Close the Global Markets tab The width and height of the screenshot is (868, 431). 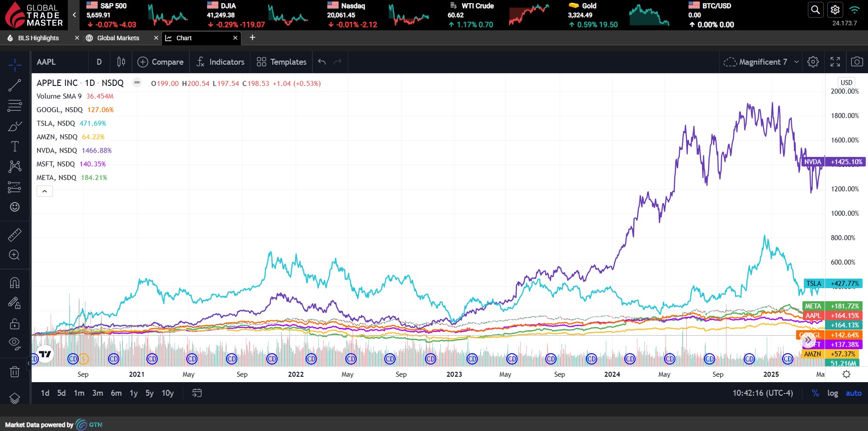click(x=156, y=38)
